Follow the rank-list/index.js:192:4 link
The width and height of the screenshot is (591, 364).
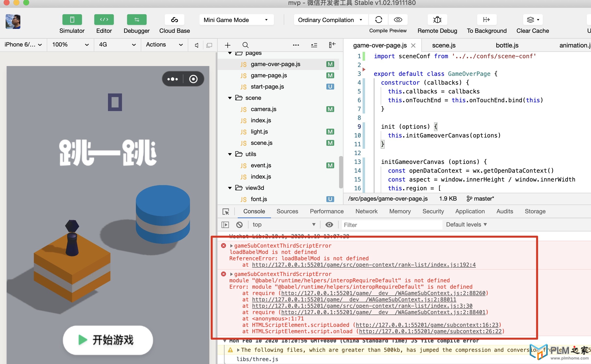pos(364,265)
